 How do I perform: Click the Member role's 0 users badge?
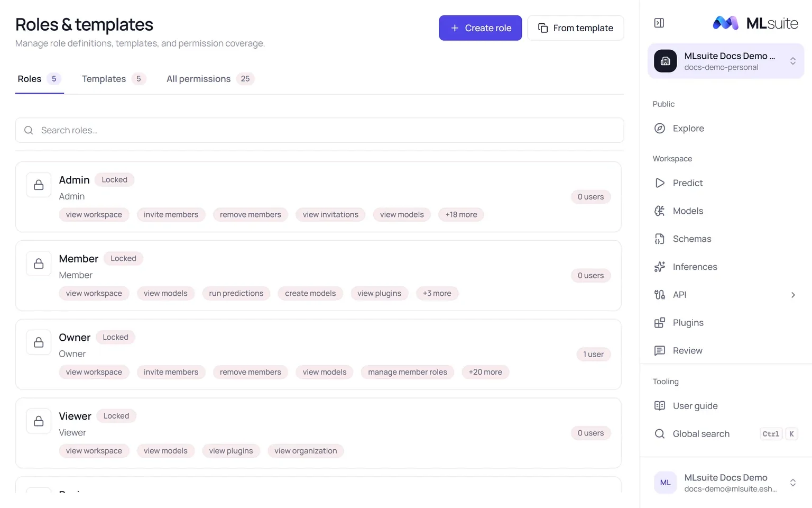(x=590, y=276)
